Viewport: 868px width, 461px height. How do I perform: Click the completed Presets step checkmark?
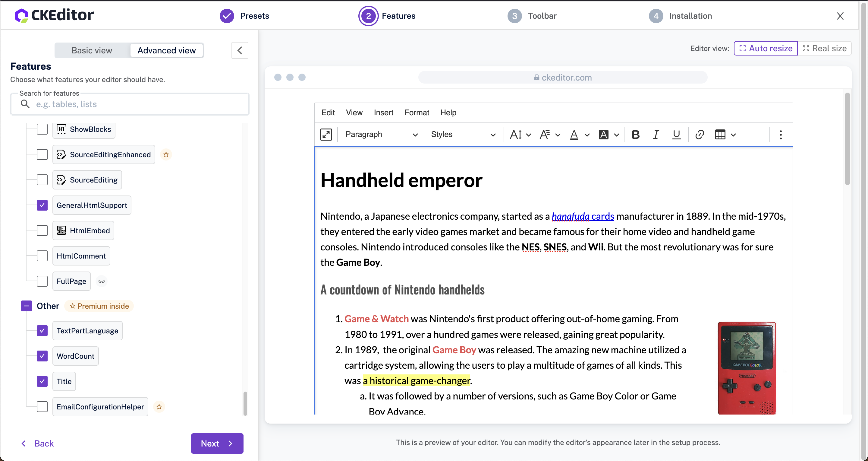(227, 16)
